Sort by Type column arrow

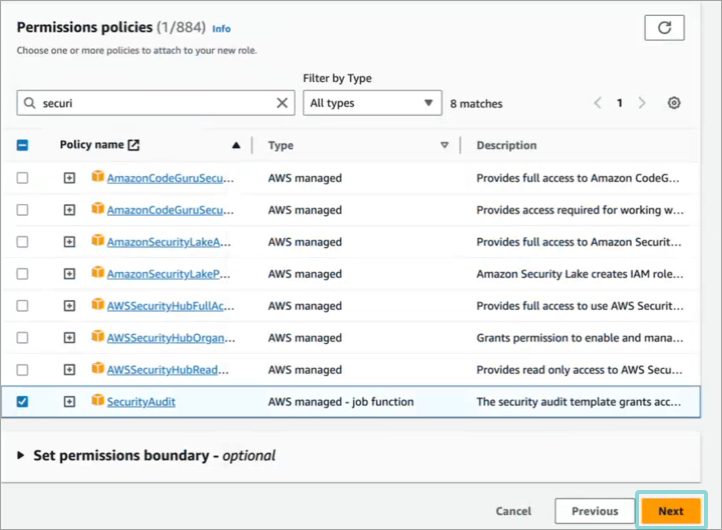[x=444, y=145]
